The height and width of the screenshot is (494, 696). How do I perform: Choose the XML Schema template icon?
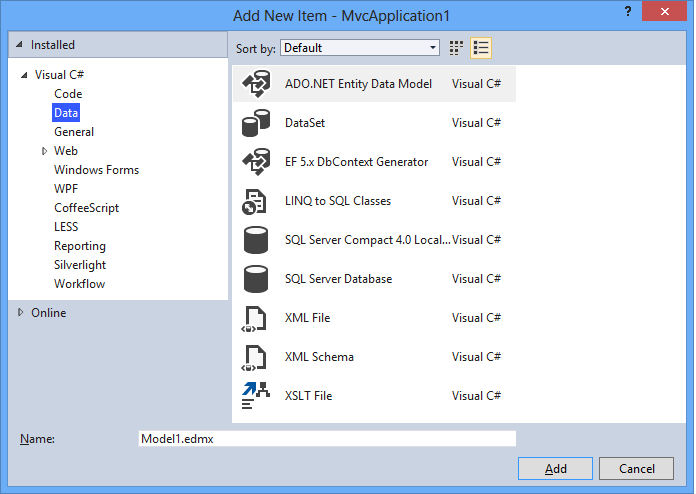tap(256, 357)
